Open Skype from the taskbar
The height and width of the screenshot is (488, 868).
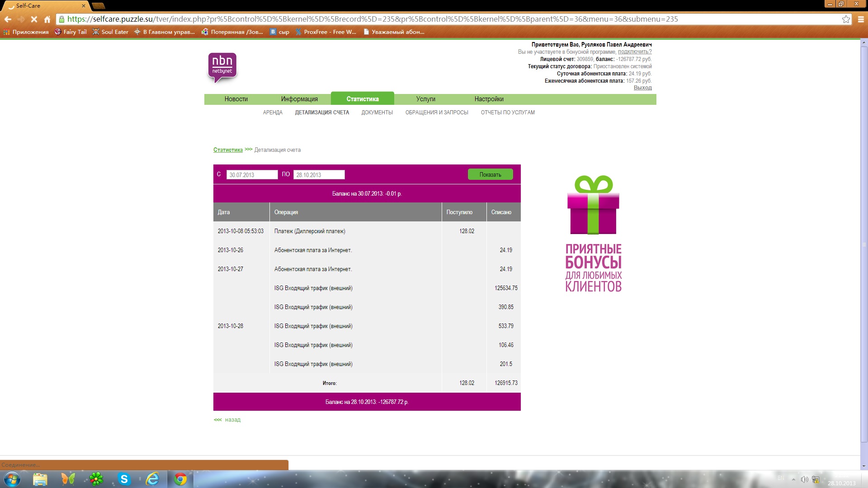tap(124, 479)
